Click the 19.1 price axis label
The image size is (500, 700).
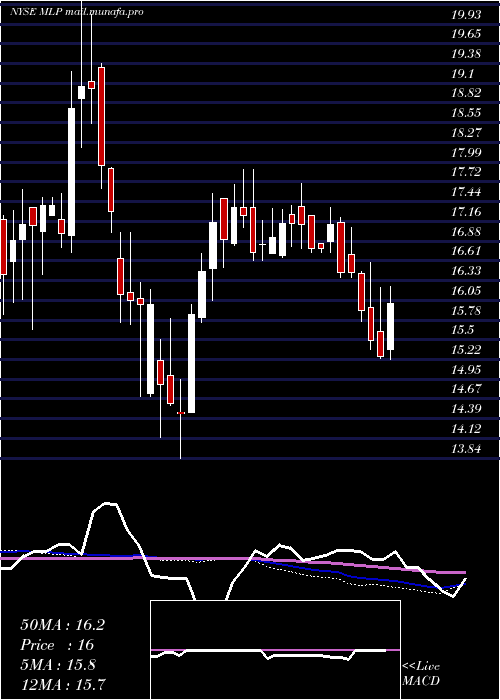coord(463,74)
